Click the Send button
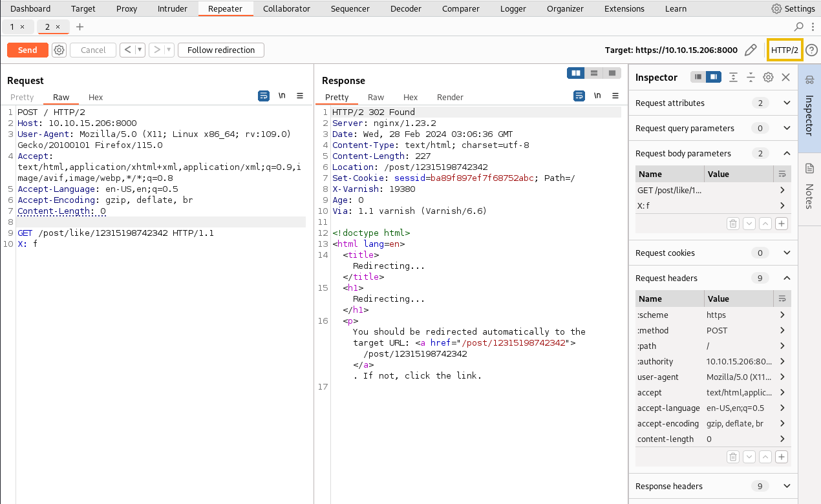Viewport: 821px width, 504px height. click(28, 50)
